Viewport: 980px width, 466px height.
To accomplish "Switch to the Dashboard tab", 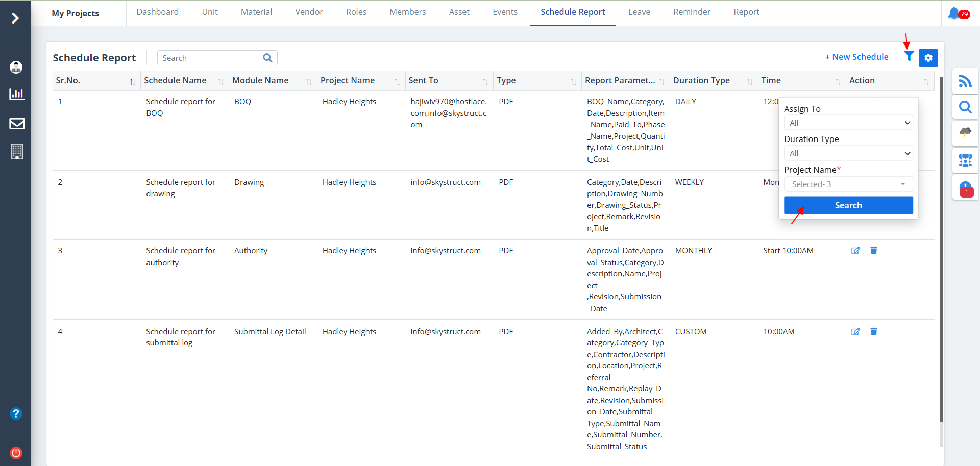I will 157,12.
